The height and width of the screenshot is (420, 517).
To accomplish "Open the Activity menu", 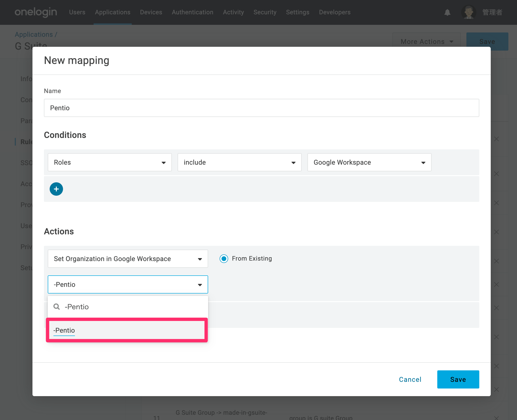I will (x=233, y=12).
